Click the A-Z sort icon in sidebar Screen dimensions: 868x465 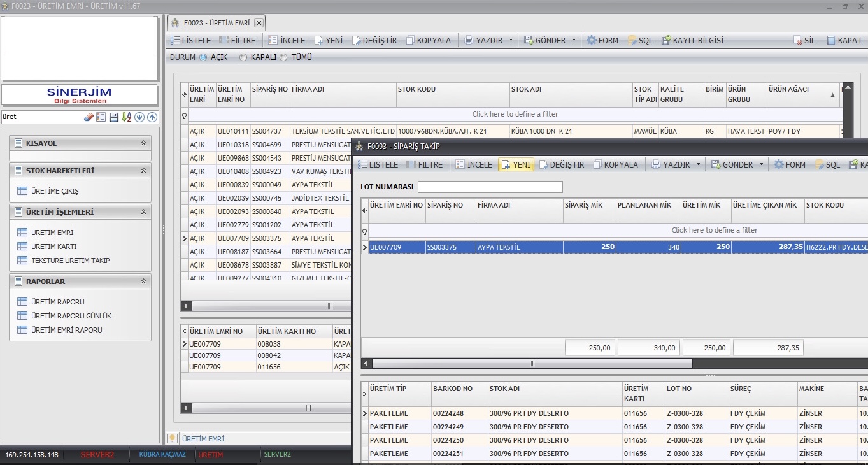[127, 117]
